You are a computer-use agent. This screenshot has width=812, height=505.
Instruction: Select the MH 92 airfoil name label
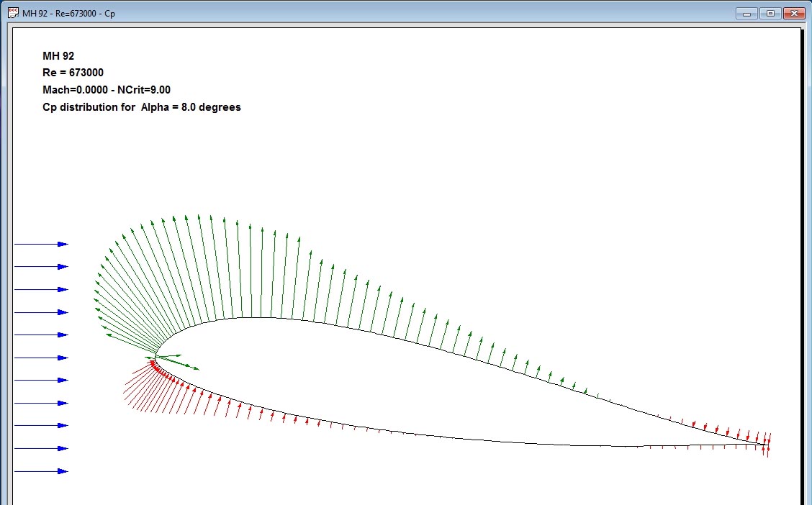pos(58,55)
